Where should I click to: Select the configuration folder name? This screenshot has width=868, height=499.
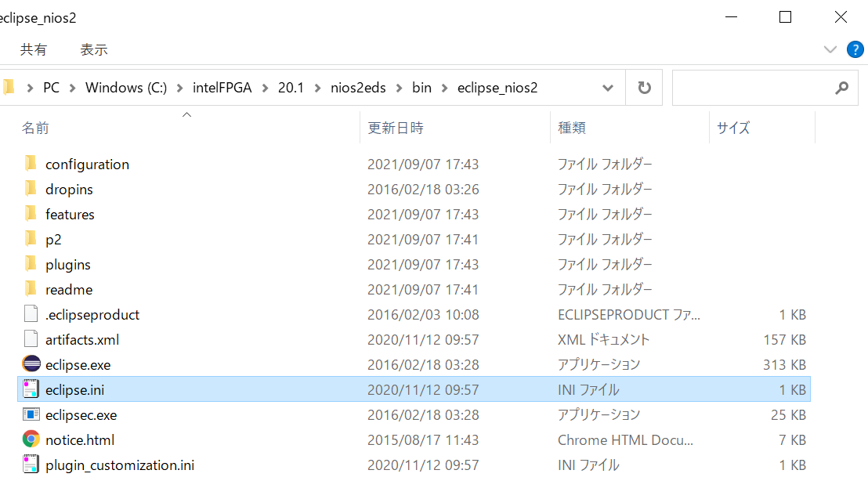pyautogui.click(x=87, y=165)
